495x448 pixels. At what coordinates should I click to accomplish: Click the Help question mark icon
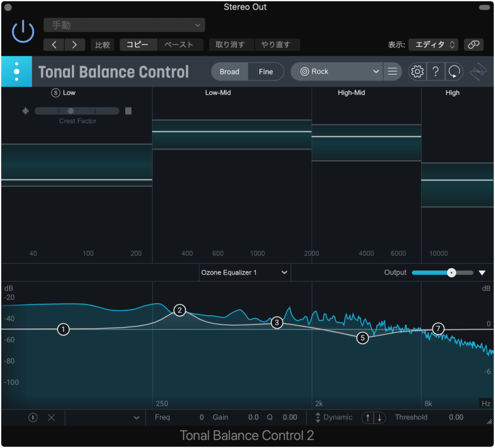point(435,71)
